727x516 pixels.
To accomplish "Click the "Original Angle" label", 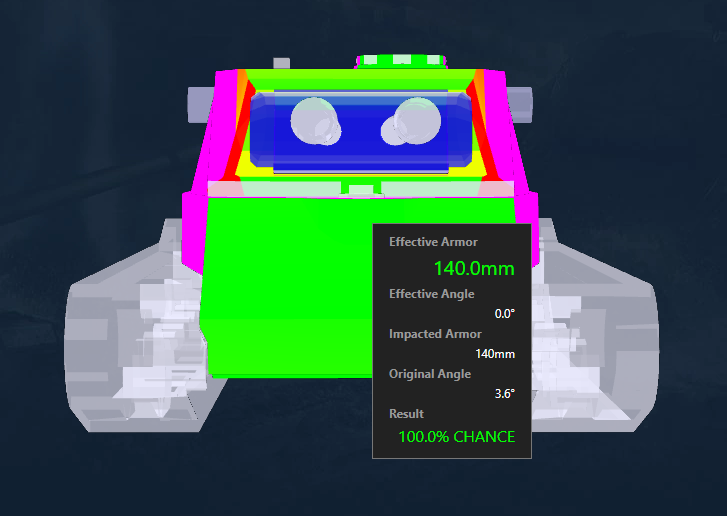I will [430, 374].
